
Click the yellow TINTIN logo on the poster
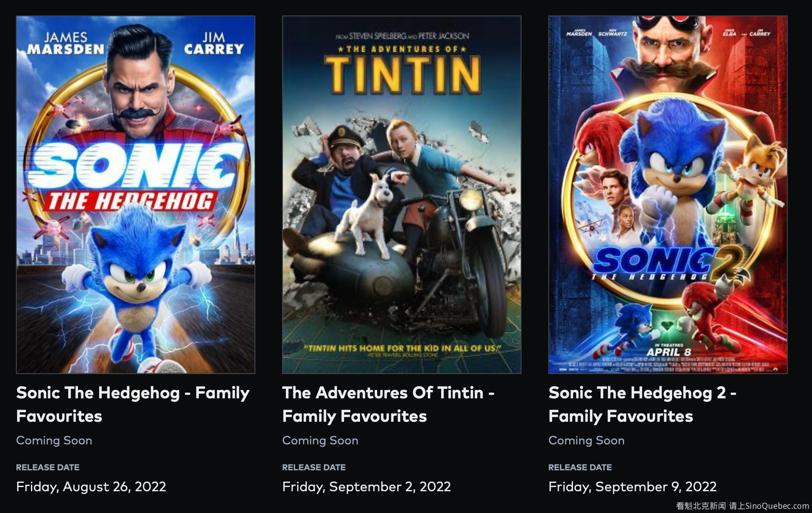click(402, 74)
